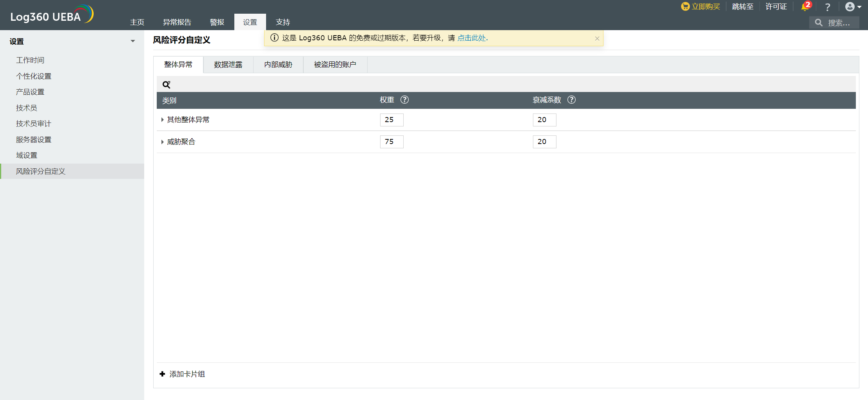This screenshot has height=400, width=868.
Task: Open 域设置 in the sidebar
Action: coord(27,155)
